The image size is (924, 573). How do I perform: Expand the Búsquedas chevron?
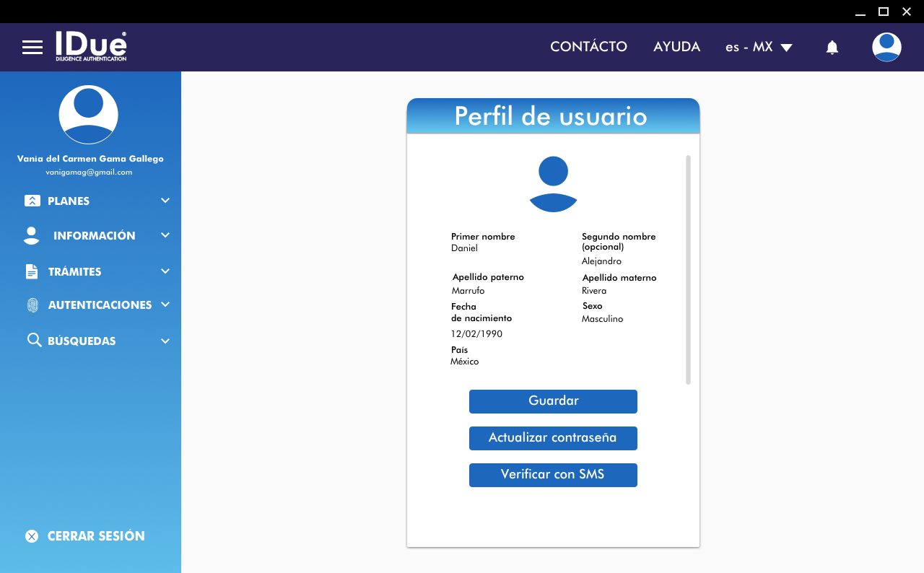(165, 341)
